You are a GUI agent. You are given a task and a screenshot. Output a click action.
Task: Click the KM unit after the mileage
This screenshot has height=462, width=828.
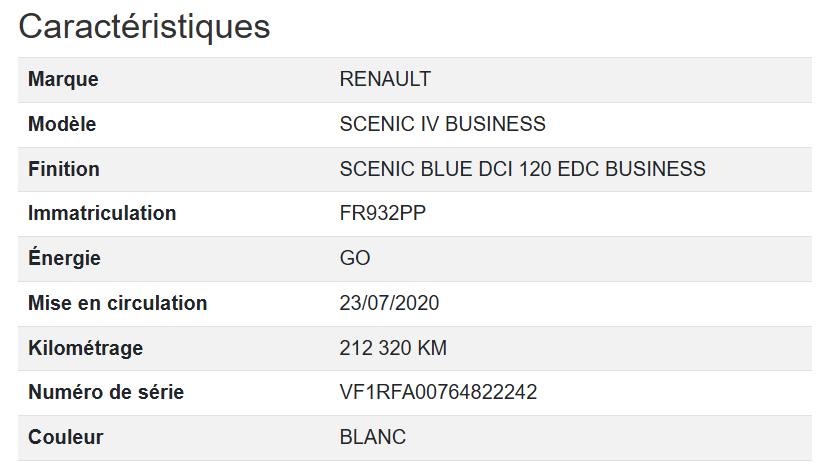click(433, 348)
